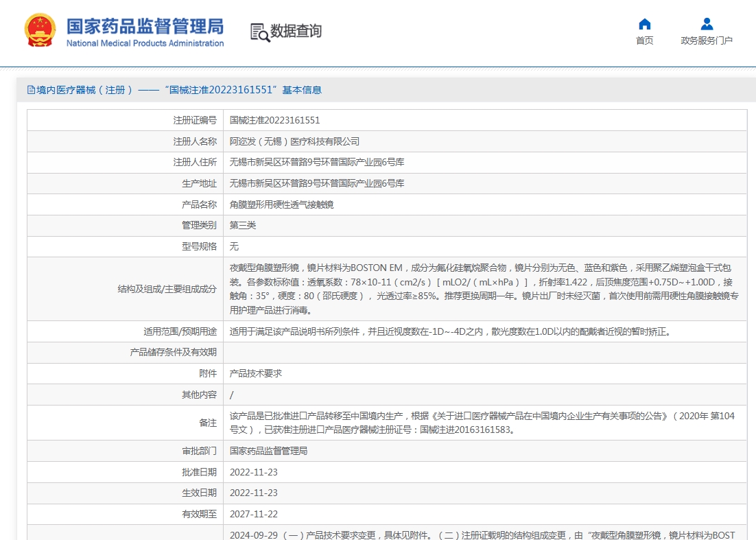Viewport: 756px width, 540px height.
Task: Click the 产品名称 label
Action: [199, 204]
